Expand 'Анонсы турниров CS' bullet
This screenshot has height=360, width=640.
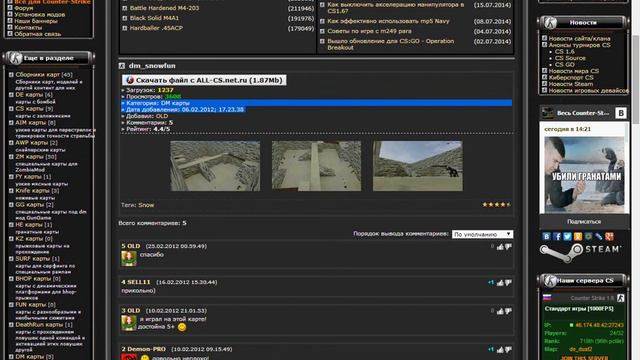point(544,45)
